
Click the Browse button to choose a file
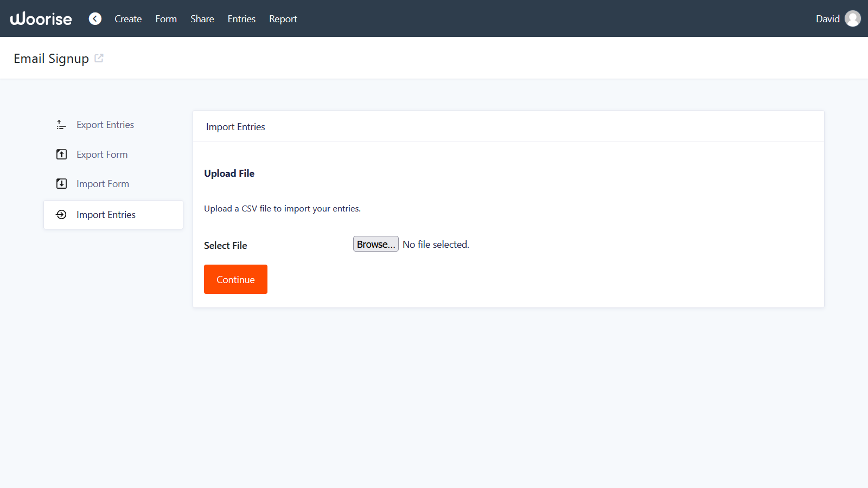(375, 243)
